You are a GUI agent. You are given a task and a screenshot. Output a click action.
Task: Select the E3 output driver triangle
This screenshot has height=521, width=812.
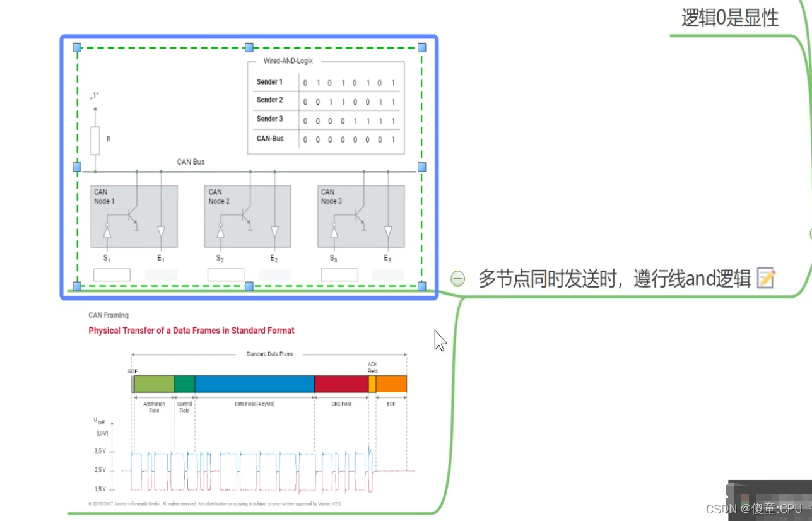(387, 232)
